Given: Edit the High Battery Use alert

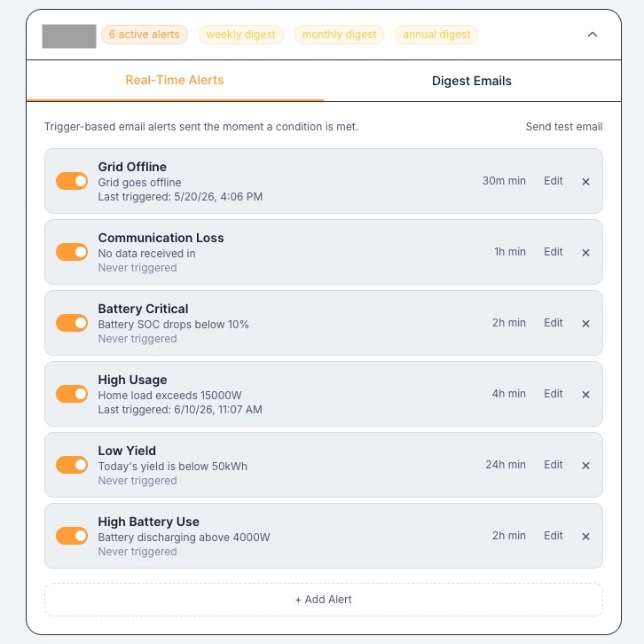Looking at the screenshot, I should [554, 536].
